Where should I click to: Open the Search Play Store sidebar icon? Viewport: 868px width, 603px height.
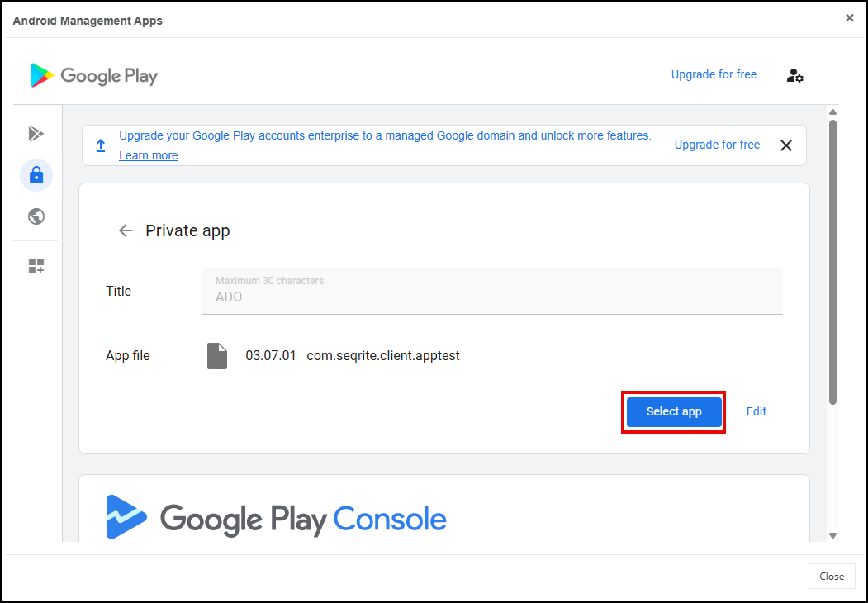[36, 134]
